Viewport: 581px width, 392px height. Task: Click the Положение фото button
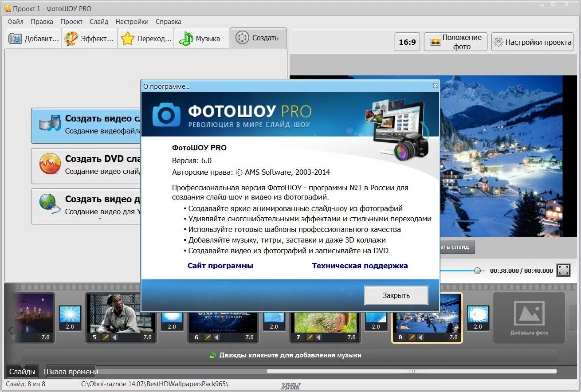455,42
